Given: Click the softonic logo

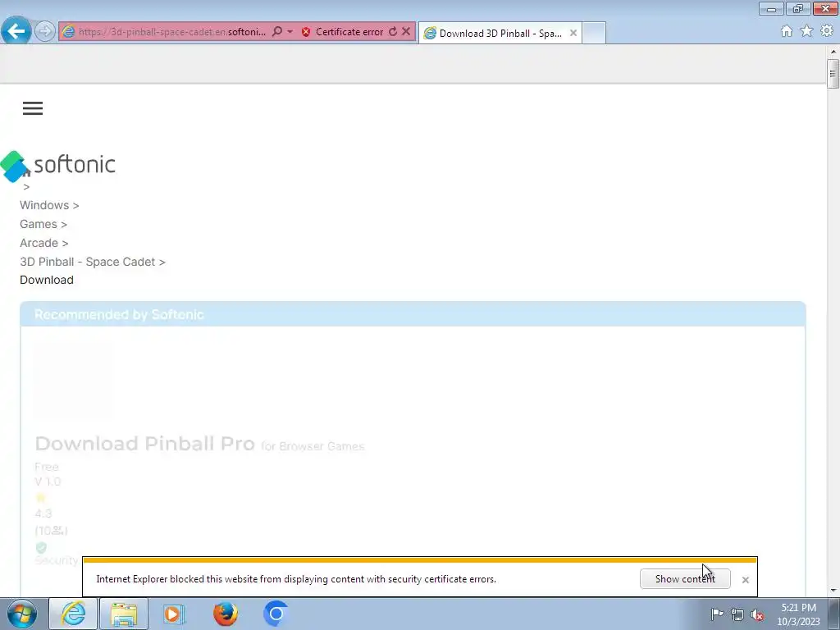Looking at the screenshot, I should pyautogui.click(x=58, y=165).
